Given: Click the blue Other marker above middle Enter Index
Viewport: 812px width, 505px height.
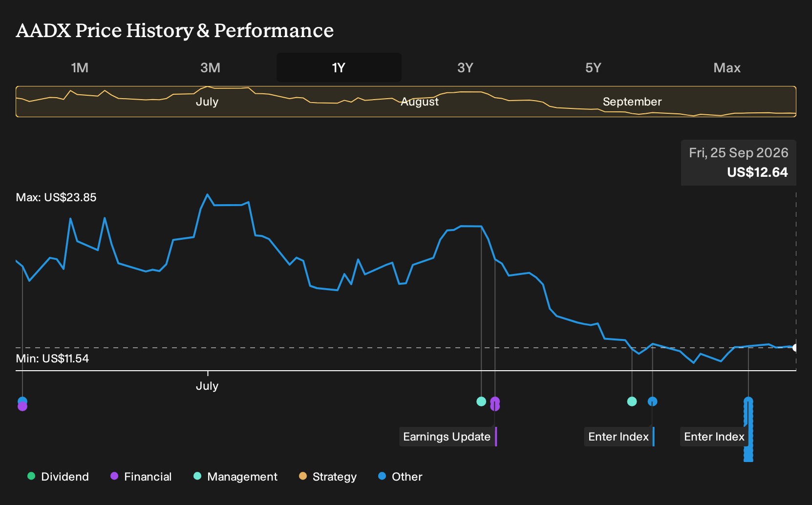Looking at the screenshot, I should click(x=652, y=401).
